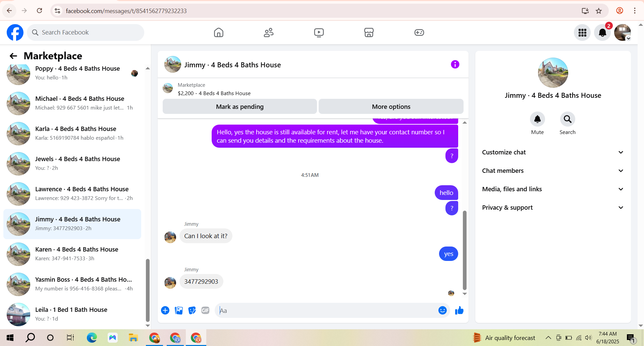Expand Customize chat section
Viewport: 644px width, 346px height.
coord(553,152)
